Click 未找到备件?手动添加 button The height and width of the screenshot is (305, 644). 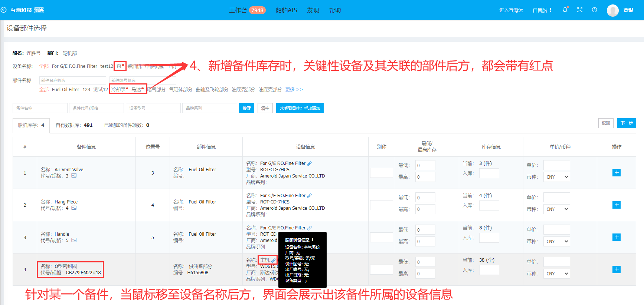[x=300, y=108]
